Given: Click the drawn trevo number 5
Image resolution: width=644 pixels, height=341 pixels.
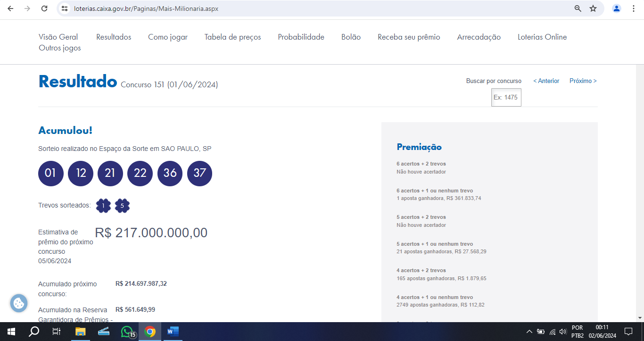Looking at the screenshot, I should point(122,206).
